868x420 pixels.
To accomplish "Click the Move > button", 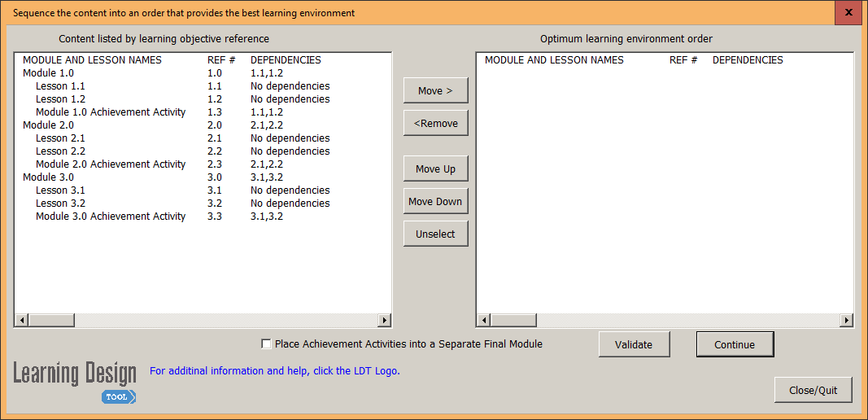I will tap(436, 91).
